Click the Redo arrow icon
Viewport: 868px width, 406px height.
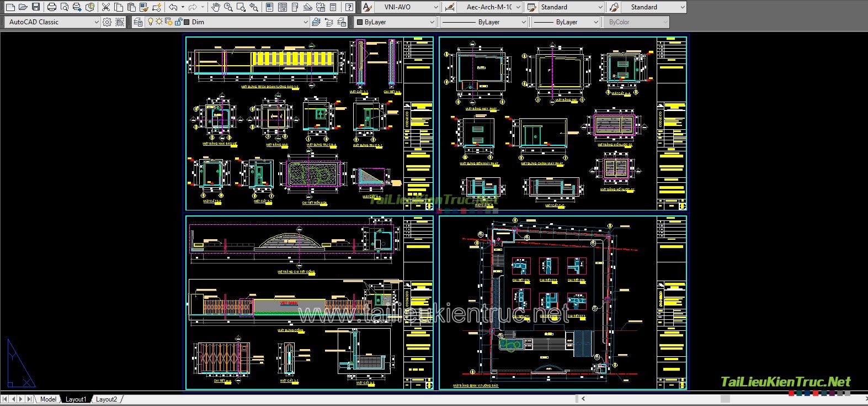coord(193,7)
